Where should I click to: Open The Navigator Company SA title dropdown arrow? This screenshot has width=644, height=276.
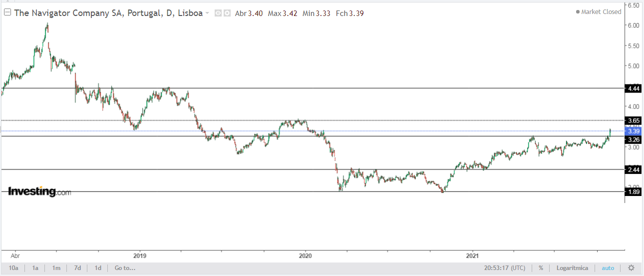click(x=207, y=13)
